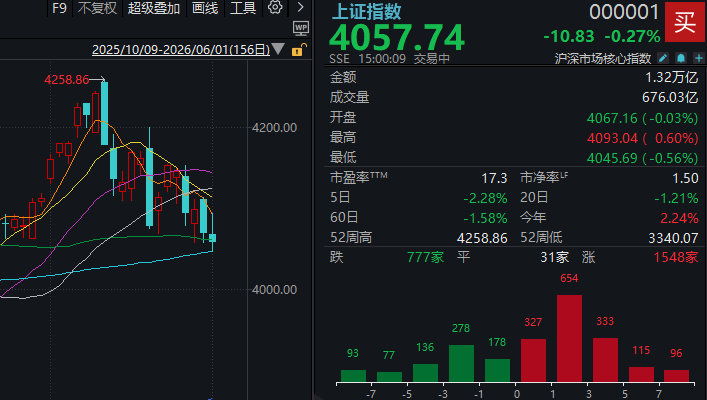
Task: Click the latest candlestick on the chart
Action: coord(212,238)
